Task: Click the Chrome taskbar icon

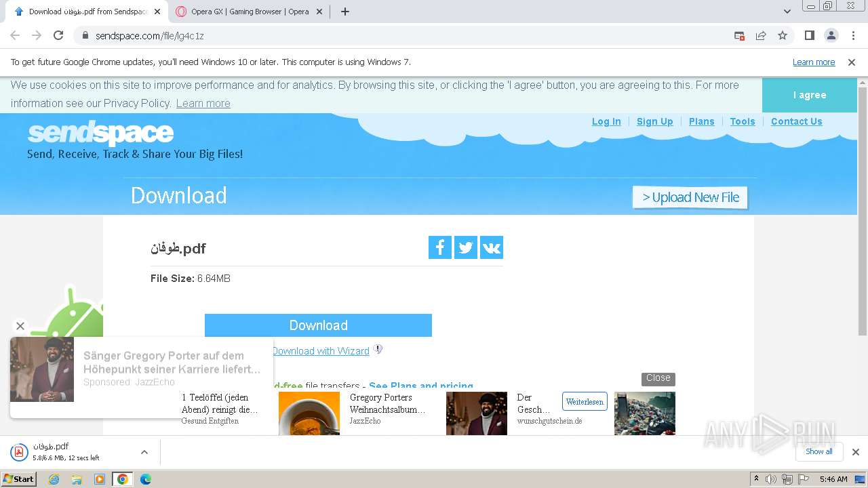Action: (x=123, y=479)
